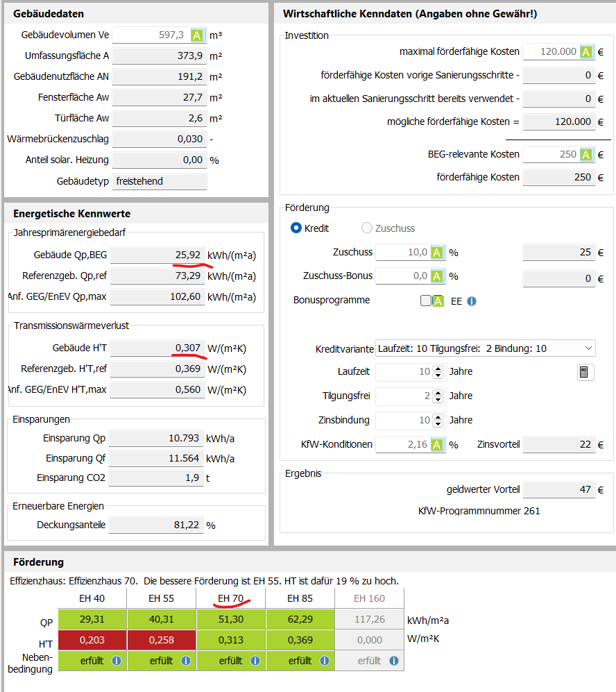Enable the EE Bonusprogramme checkbox
This screenshot has width=616, height=692.
425,301
